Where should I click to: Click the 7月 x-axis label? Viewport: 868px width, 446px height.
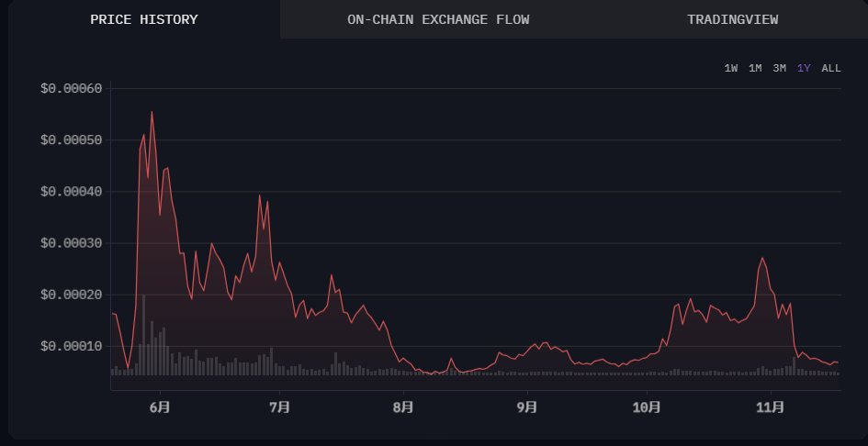point(281,406)
